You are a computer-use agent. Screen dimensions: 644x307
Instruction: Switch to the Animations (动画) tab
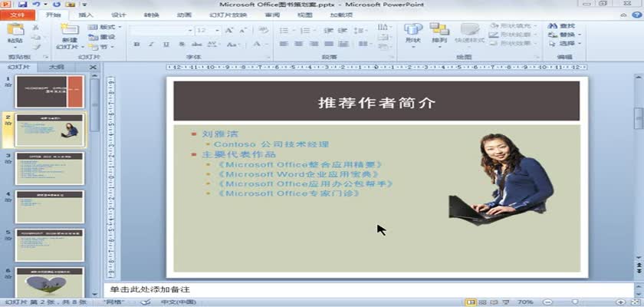pos(184,15)
